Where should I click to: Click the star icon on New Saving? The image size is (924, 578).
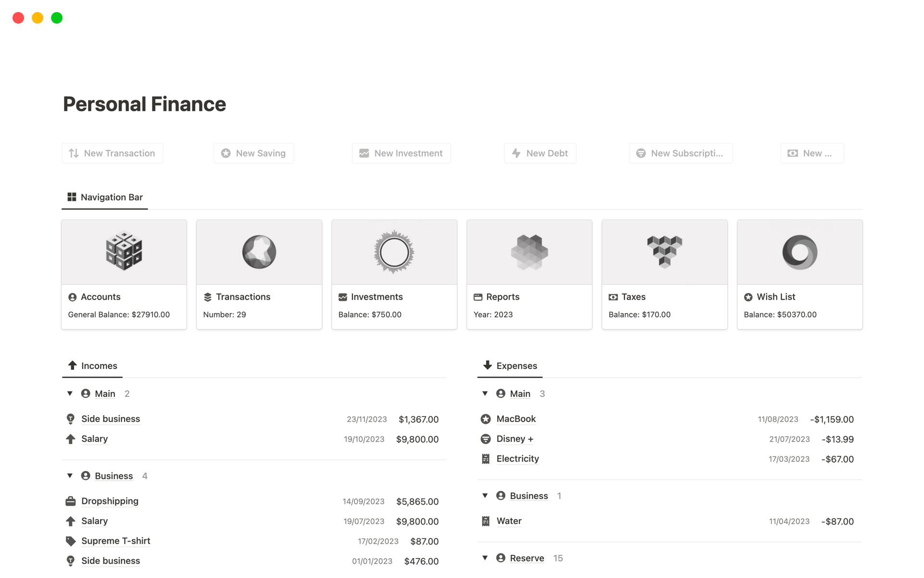pos(226,153)
